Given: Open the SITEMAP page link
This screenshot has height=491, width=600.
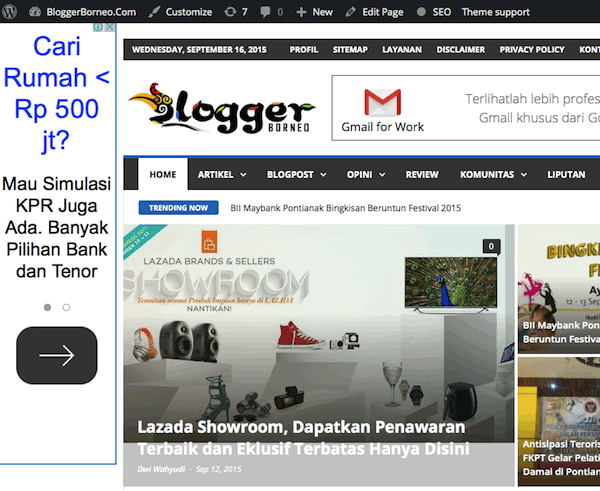Looking at the screenshot, I should pyautogui.click(x=350, y=50).
